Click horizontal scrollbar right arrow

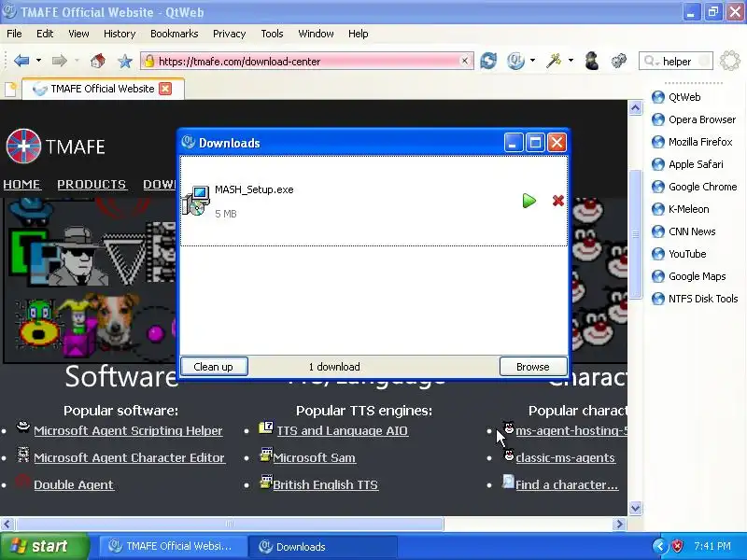click(x=619, y=525)
